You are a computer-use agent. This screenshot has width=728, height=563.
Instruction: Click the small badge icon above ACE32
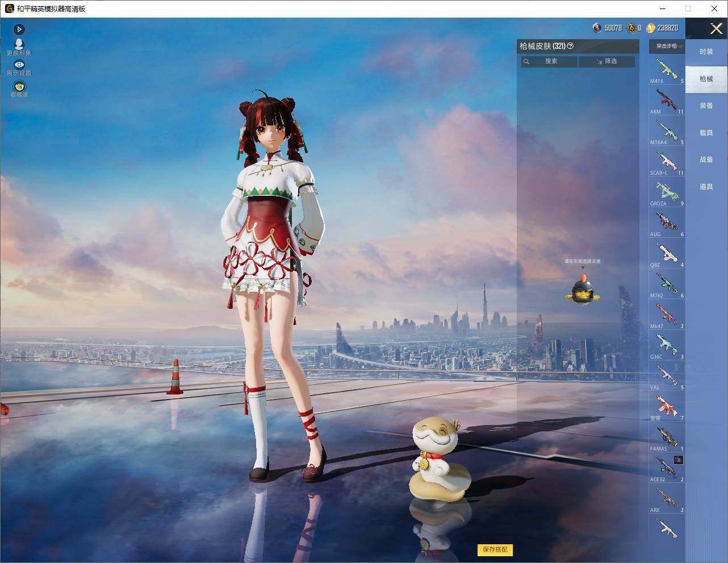678,460
